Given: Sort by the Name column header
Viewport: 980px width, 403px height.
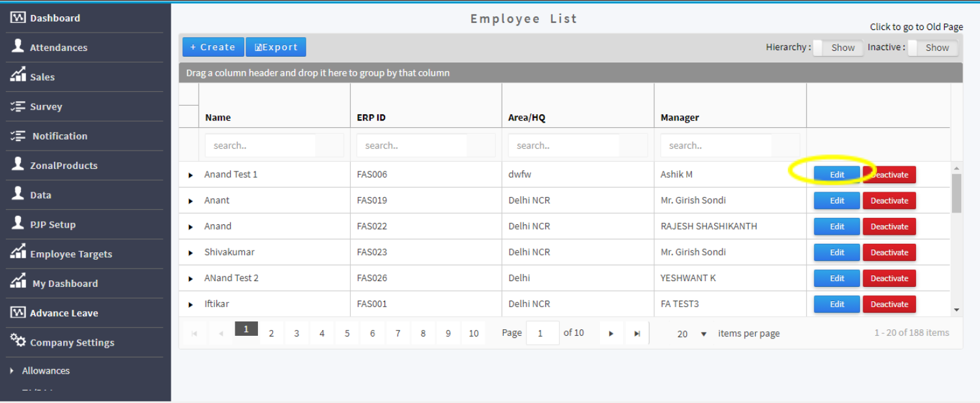Looking at the screenshot, I should tap(218, 117).
